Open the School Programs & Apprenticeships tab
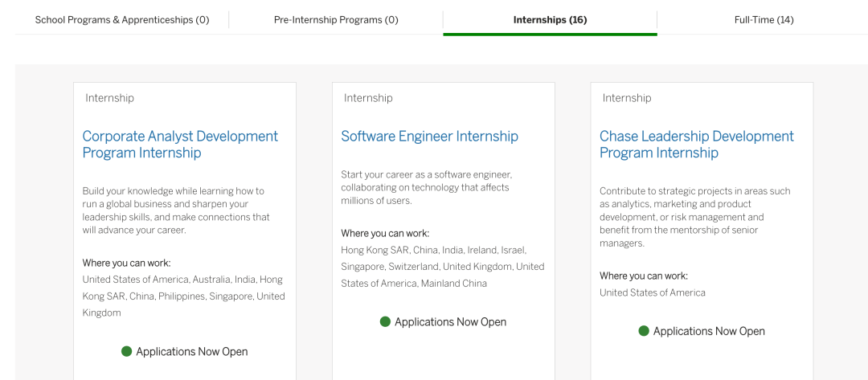868x380 pixels. pos(122,20)
